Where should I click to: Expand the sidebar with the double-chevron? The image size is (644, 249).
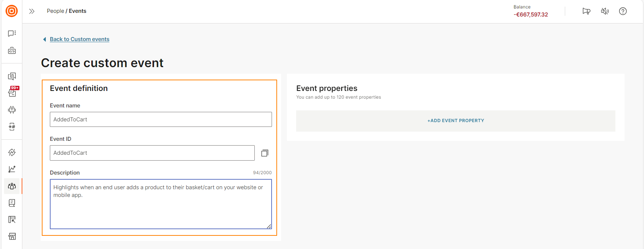point(32,11)
